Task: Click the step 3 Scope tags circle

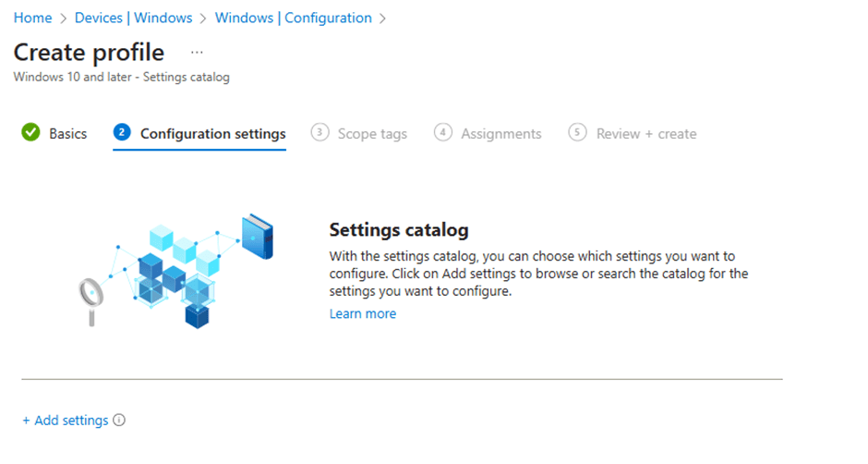Action: 319,133
